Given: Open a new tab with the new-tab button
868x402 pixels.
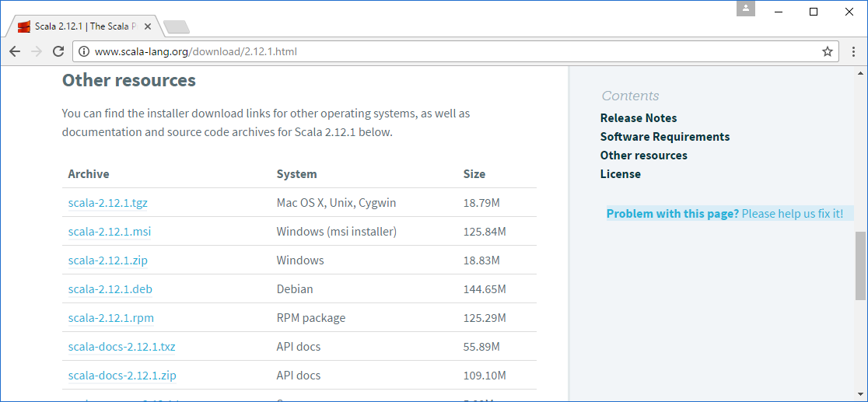Looking at the screenshot, I should tap(177, 26).
